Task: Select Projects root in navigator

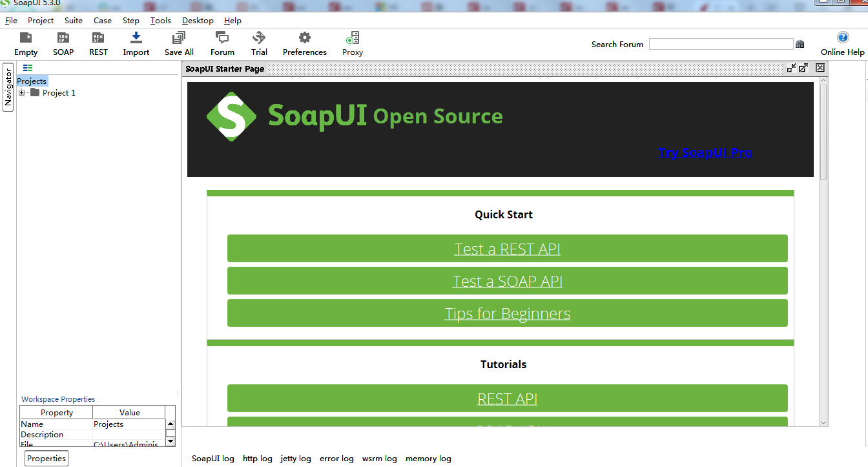Action: (32, 81)
